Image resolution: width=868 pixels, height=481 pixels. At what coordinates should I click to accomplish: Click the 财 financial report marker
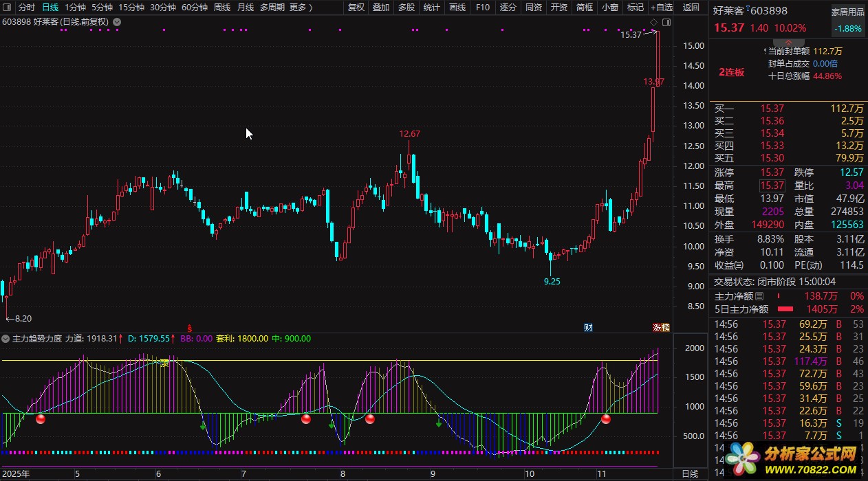[588, 327]
